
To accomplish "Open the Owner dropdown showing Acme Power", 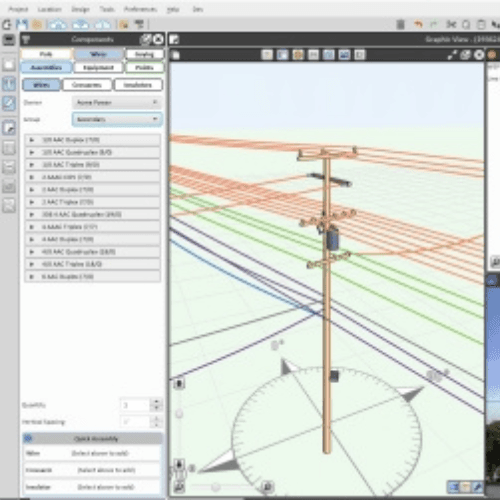I will [x=117, y=103].
